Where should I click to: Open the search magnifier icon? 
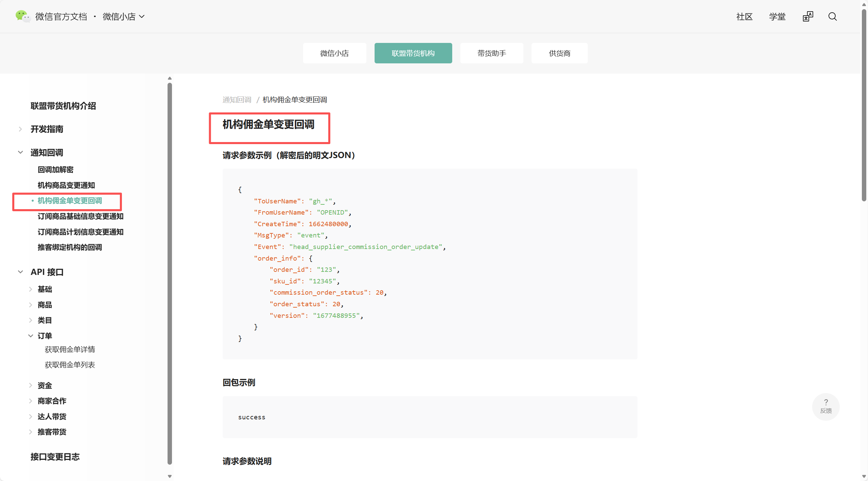832,16
